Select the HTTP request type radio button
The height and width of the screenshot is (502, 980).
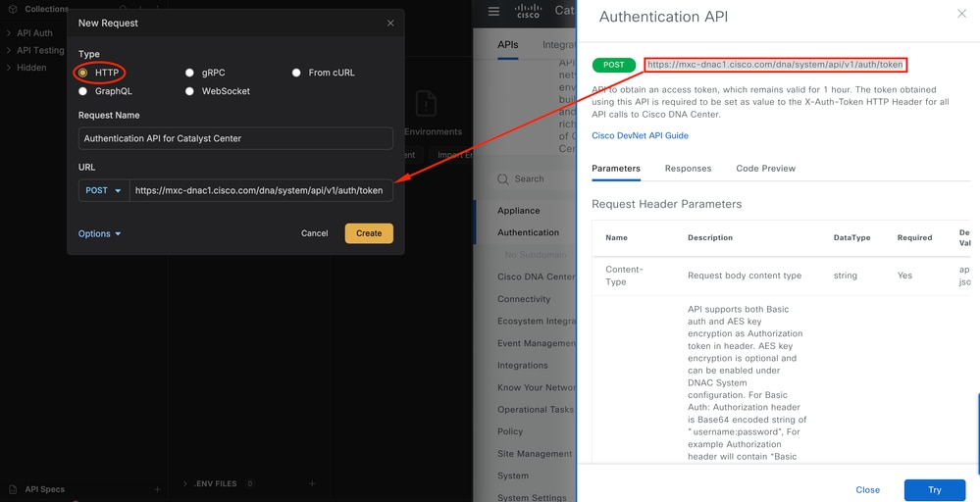click(x=82, y=73)
